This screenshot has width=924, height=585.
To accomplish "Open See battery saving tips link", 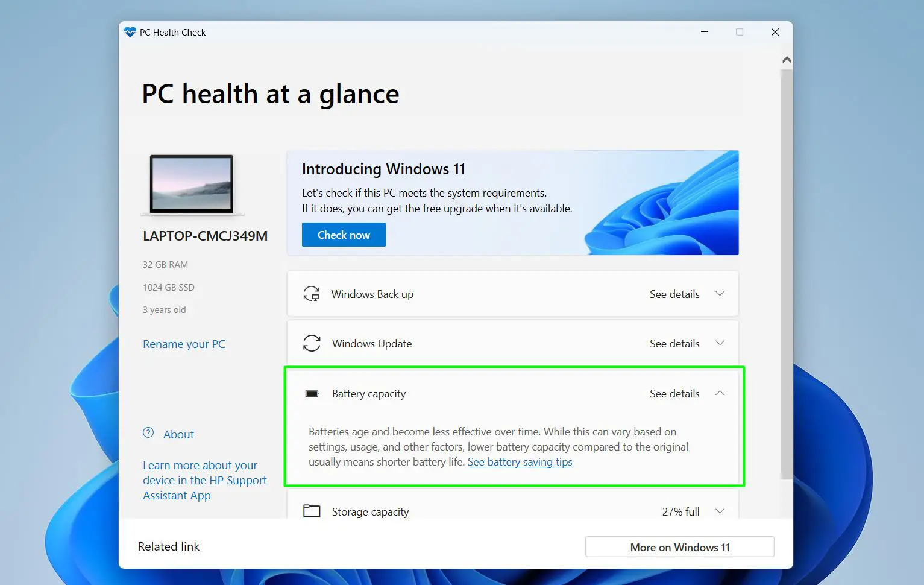I will (520, 462).
